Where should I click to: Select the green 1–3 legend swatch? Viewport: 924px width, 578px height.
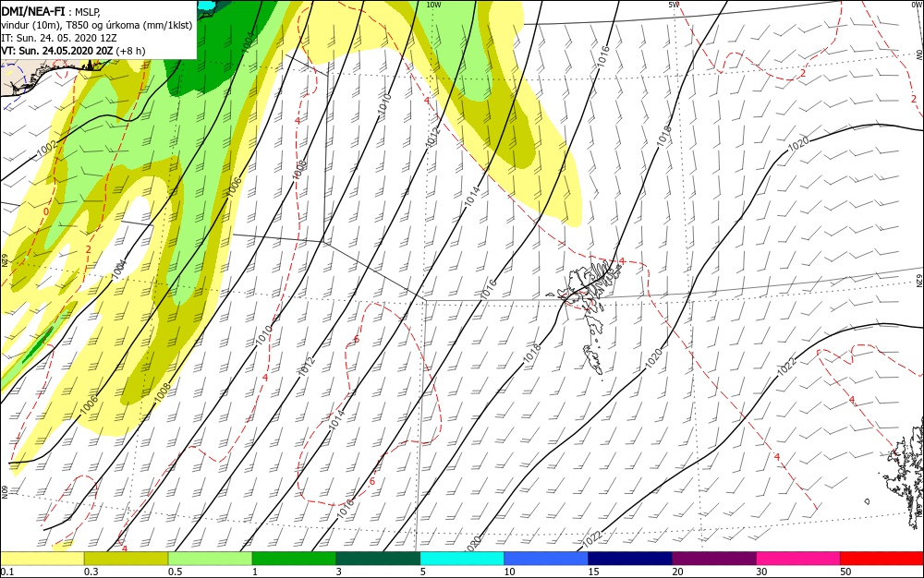294,559
